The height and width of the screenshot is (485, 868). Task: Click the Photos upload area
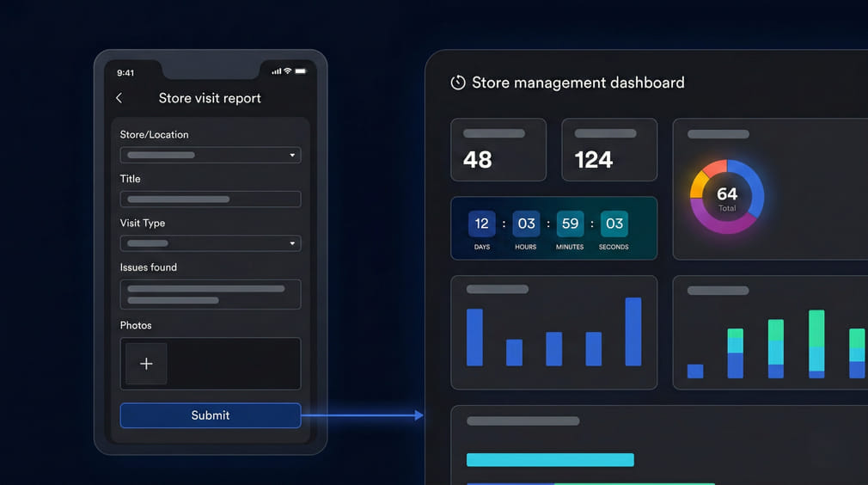[232, 364]
